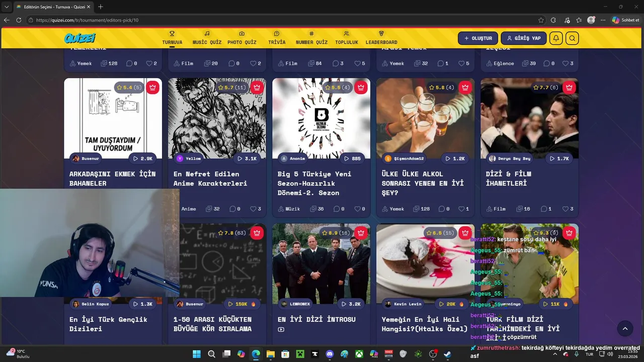Screen dimensions: 644x362
Task: Open the LEADERBOARD menu item
Action: [x=381, y=38]
